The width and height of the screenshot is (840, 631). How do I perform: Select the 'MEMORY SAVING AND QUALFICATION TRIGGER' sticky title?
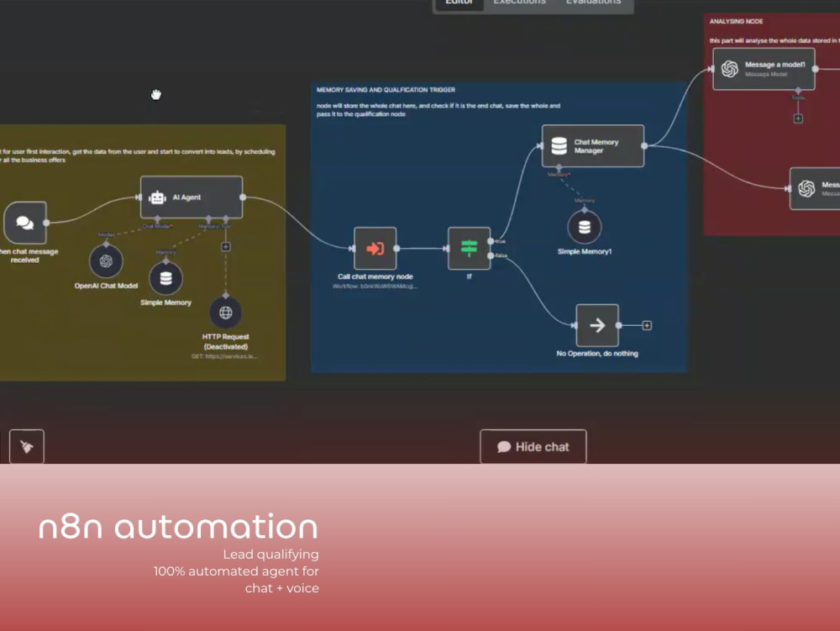tap(386, 90)
